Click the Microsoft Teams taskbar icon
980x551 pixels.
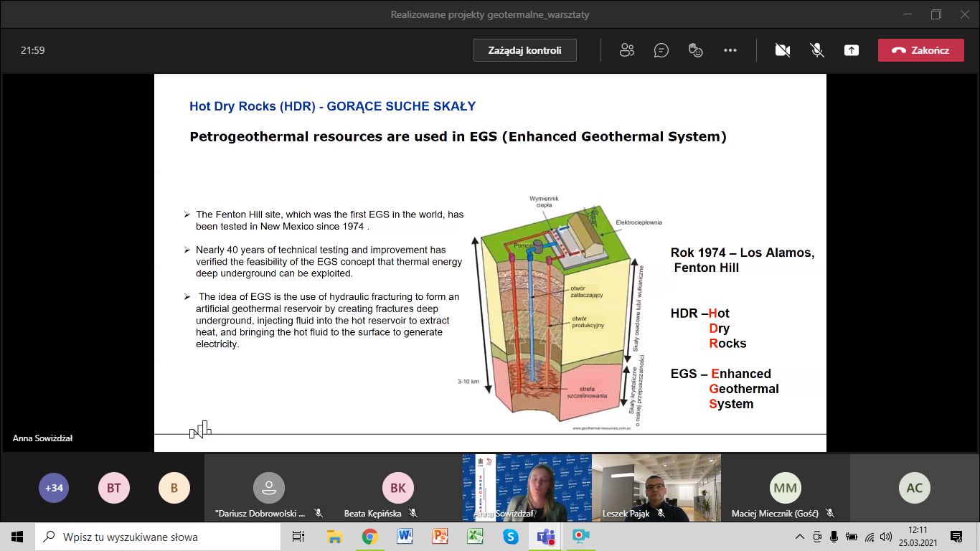(x=545, y=537)
